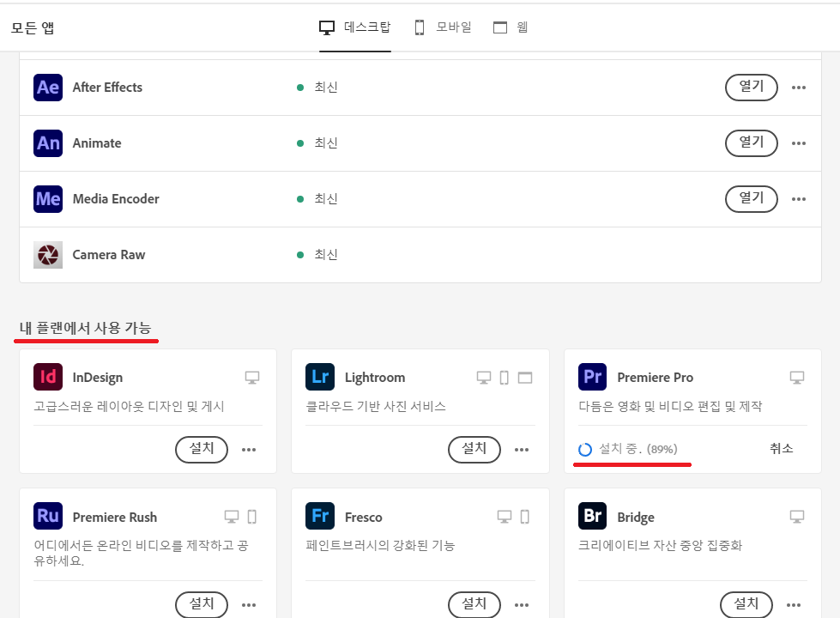
Task: Click Fresco description 페인트브러시의 강화된 기능
Action: [380, 546]
